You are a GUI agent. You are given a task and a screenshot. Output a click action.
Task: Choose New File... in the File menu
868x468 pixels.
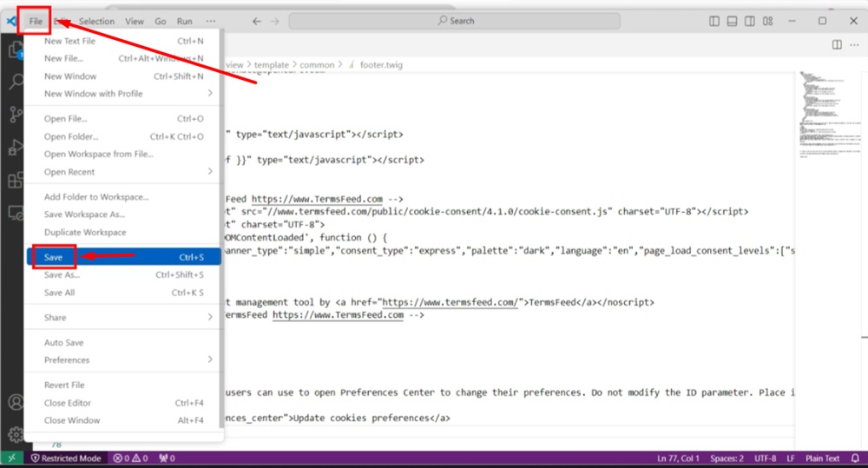click(x=124, y=58)
